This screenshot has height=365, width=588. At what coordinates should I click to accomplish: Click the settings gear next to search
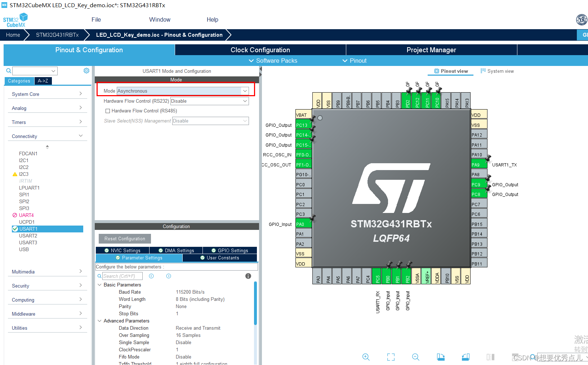pos(86,71)
